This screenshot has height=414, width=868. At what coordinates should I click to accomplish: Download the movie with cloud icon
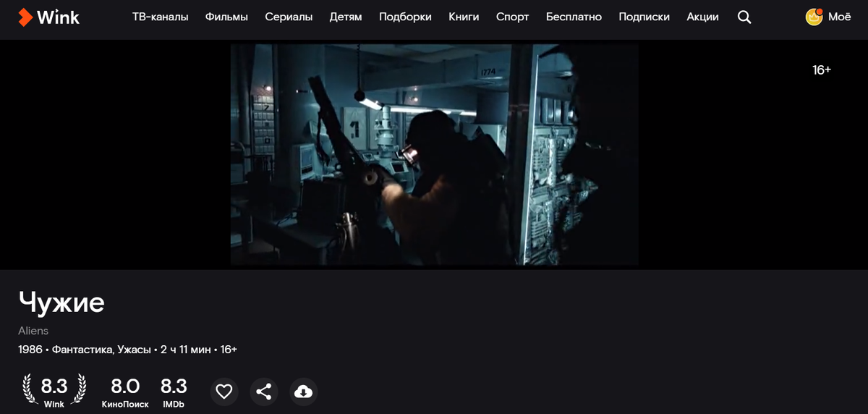click(x=304, y=392)
